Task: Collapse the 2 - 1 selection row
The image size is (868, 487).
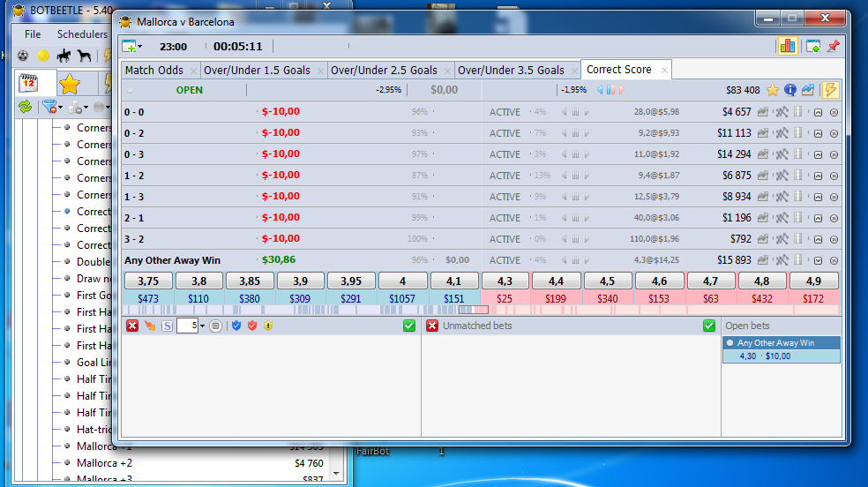Action: 819,218
